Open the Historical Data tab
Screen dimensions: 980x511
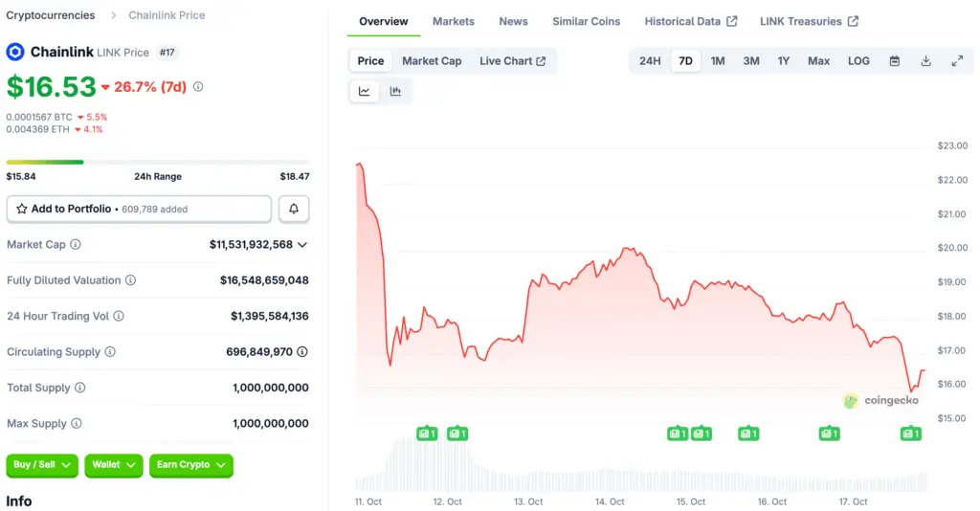[690, 21]
